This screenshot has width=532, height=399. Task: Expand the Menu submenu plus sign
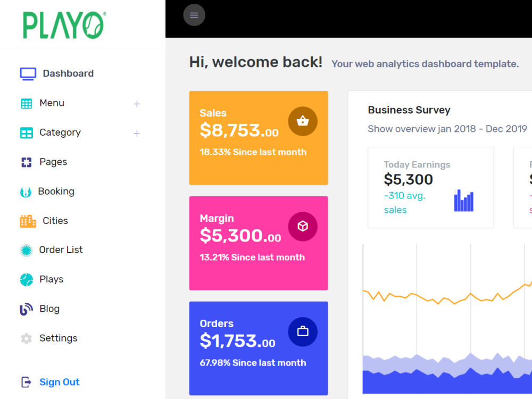[x=137, y=104]
